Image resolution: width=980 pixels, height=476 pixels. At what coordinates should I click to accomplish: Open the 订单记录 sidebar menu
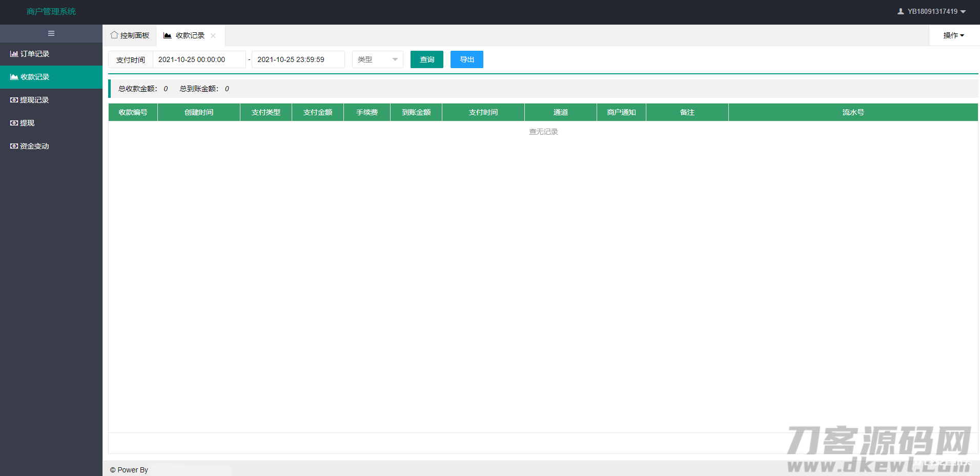point(51,54)
